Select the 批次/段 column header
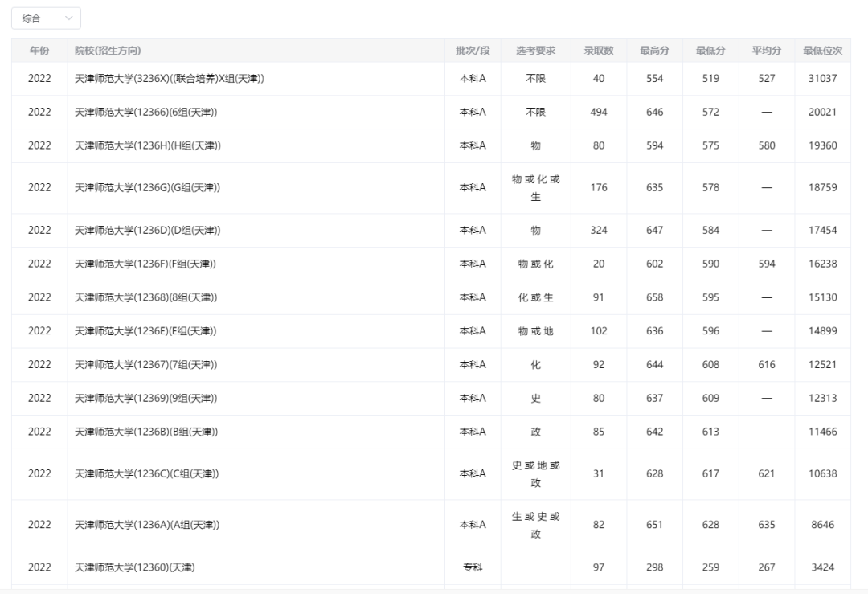This screenshot has height=594, width=868. (473, 51)
